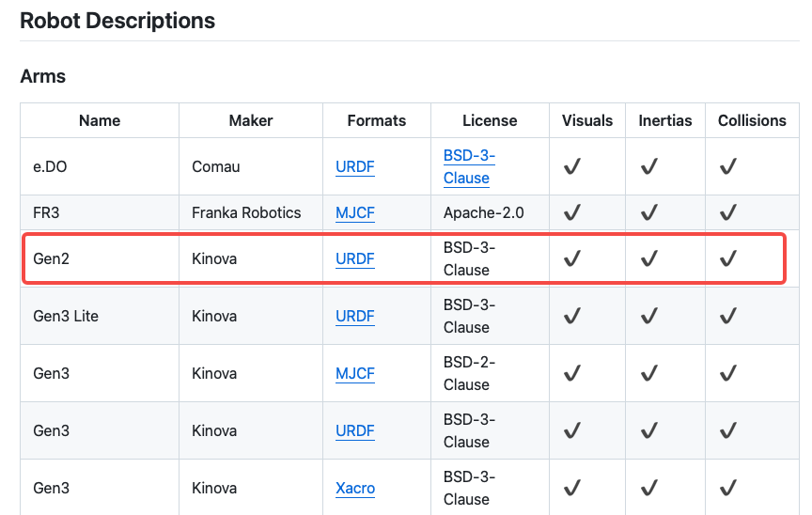812x515 pixels.
Task: Click the Collisions checkmark in the Xacro row
Action: click(x=727, y=489)
